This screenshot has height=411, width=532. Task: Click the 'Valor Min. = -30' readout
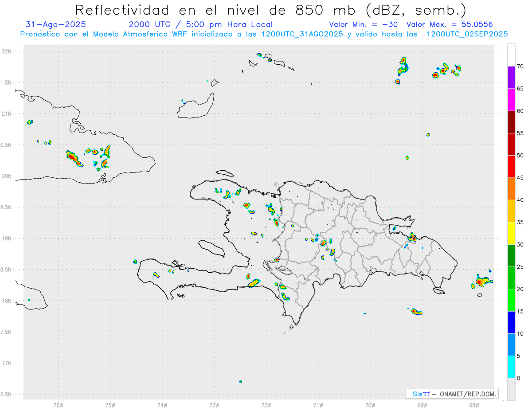pyautogui.click(x=364, y=24)
